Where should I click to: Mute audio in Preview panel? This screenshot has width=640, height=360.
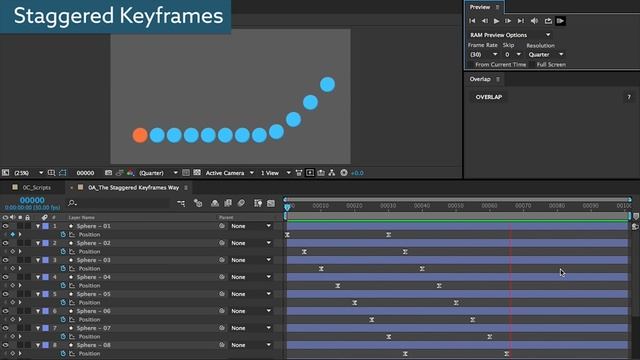(534, 21)
